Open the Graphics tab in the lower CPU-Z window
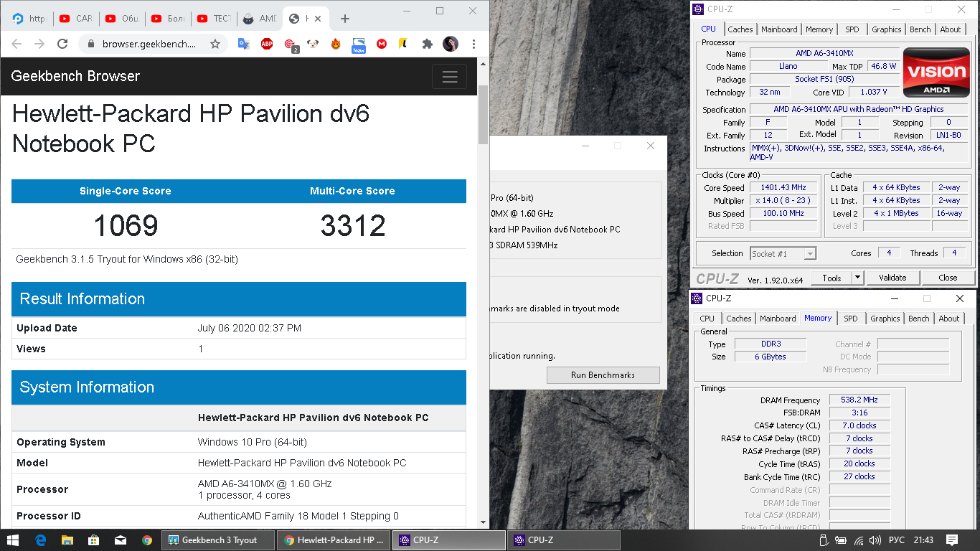The width and height of the screenshot is (980, 551). click(885, 319)
